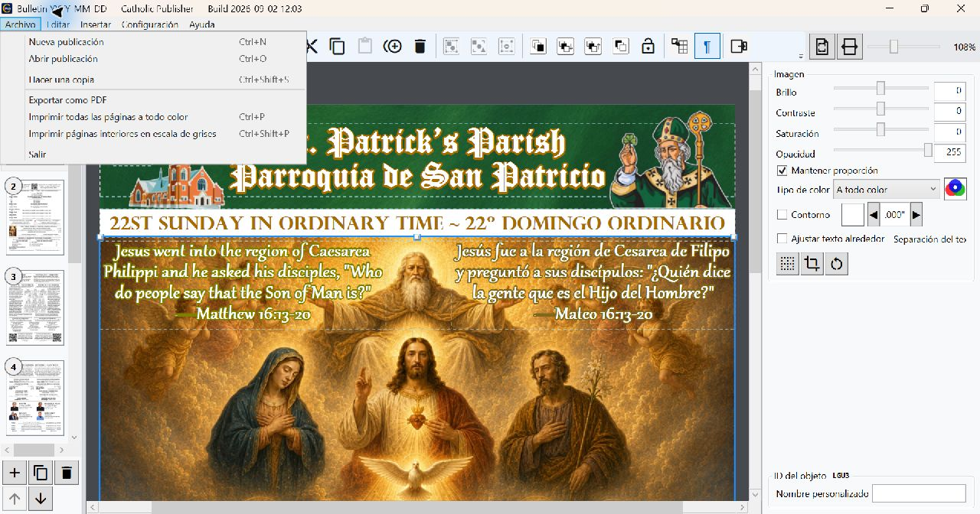Select the crop image tool
Image resolution: width=980 pixels, height=514 pixels.
click(812, 264)
